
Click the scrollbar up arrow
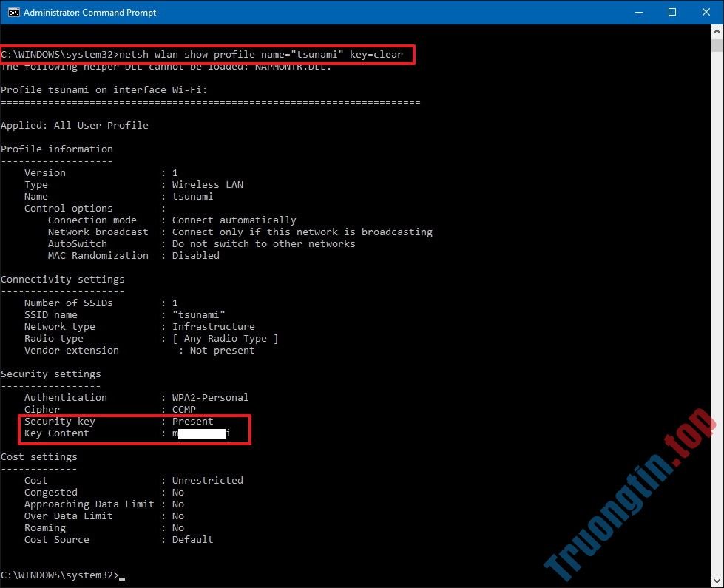(717, 30)
